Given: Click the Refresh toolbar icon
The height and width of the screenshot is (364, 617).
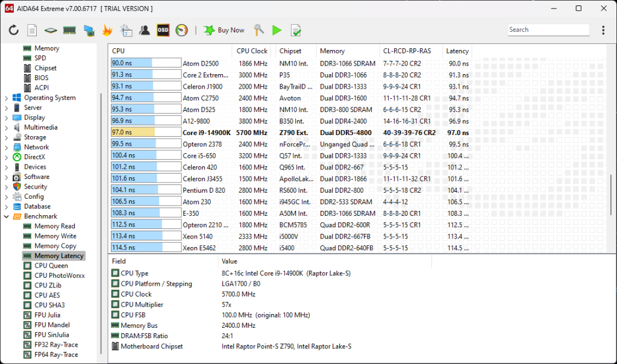Looking at the screenshot, I should [14, 30].
